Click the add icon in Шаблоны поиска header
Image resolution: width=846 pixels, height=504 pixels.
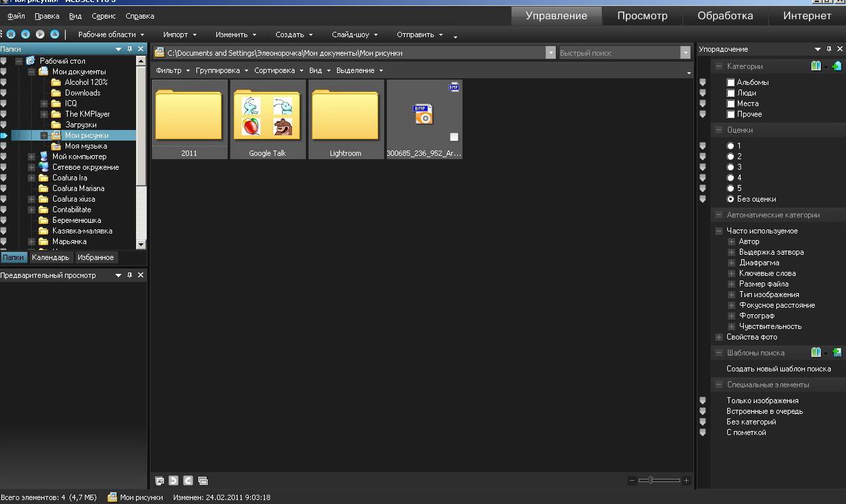click(x=837, y=352)
